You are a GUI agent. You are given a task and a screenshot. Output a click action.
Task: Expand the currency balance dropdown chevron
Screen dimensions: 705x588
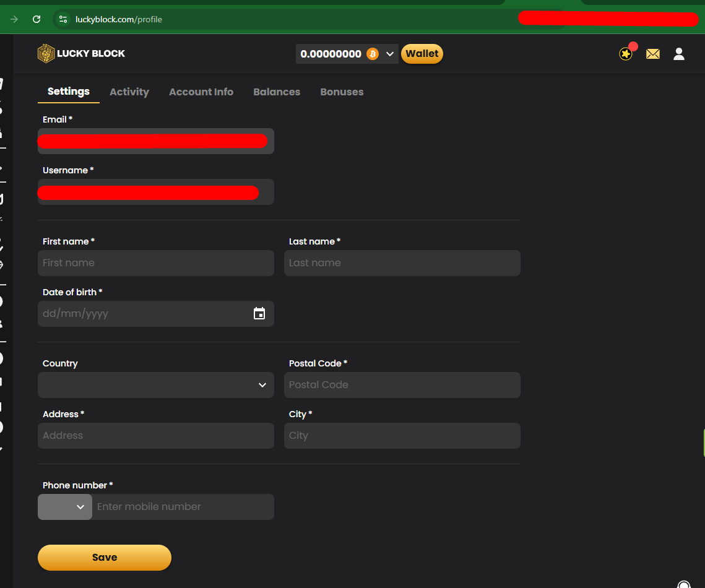coord(390,54)
